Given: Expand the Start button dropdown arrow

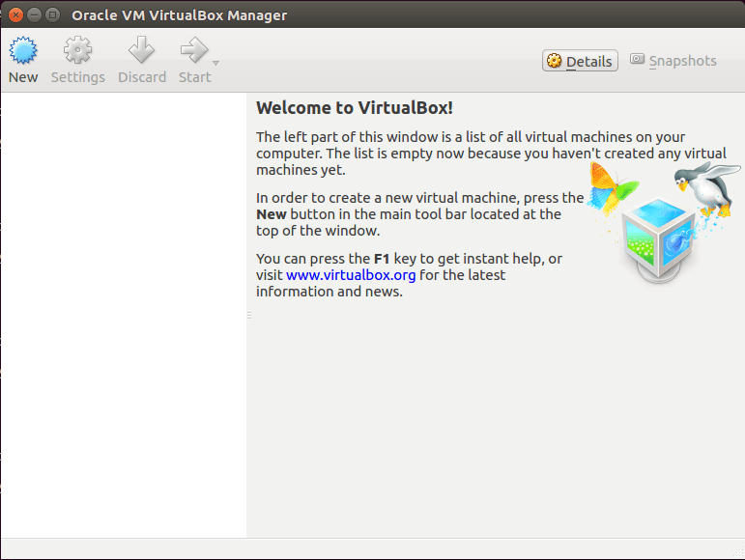Looking at the screenshot, I should [x=215, y=63].
